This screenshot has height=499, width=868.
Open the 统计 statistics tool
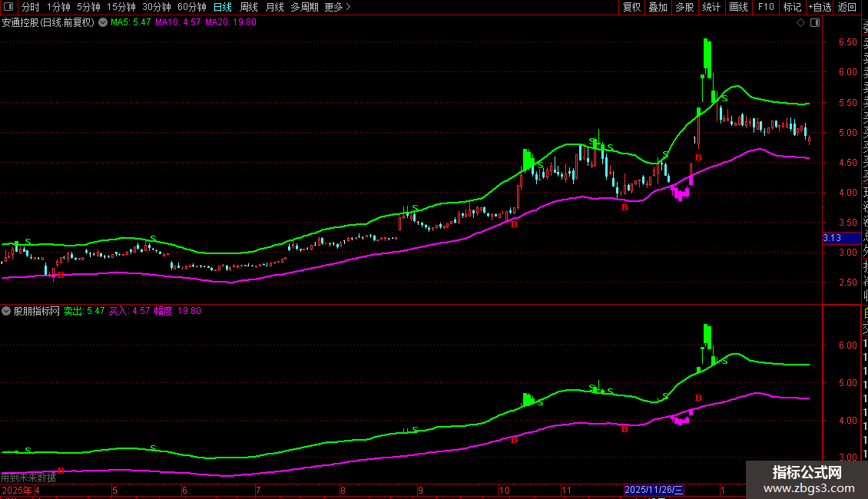(x=711, y=7)
